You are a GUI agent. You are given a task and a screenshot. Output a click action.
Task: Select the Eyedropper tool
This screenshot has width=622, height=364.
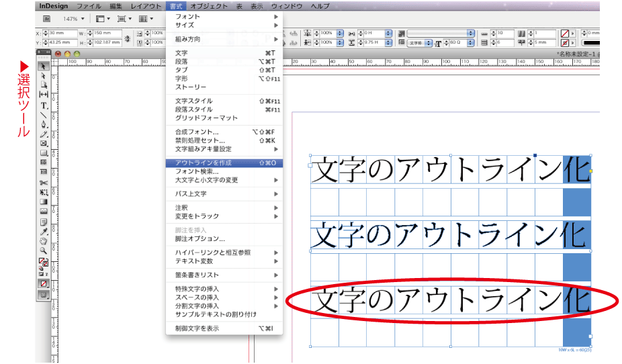[x=44, y=231]
